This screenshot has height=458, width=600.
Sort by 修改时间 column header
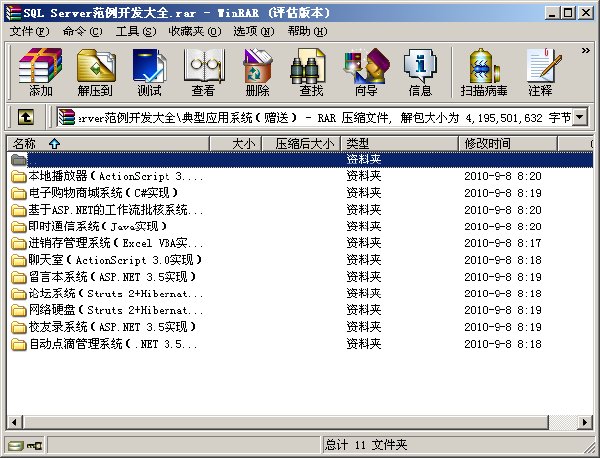point(508,144)
